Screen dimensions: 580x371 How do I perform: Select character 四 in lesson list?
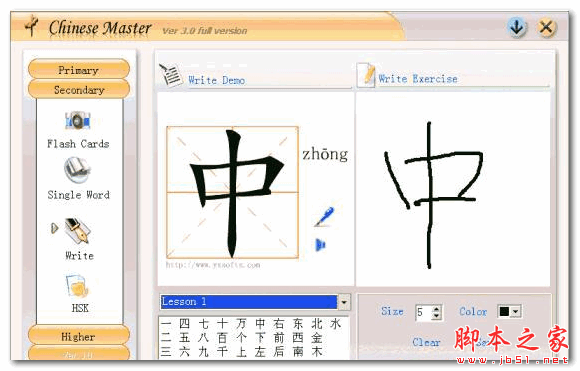(184, 324)
